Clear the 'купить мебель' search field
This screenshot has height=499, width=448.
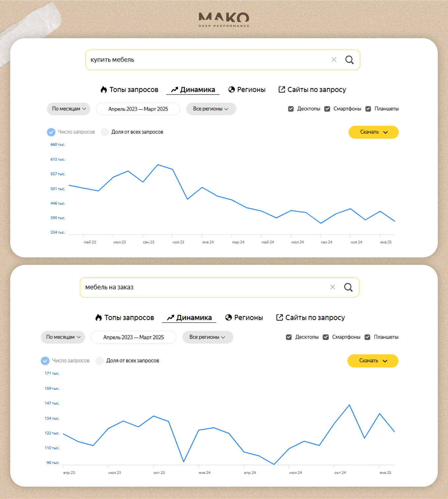pos(334,60)
